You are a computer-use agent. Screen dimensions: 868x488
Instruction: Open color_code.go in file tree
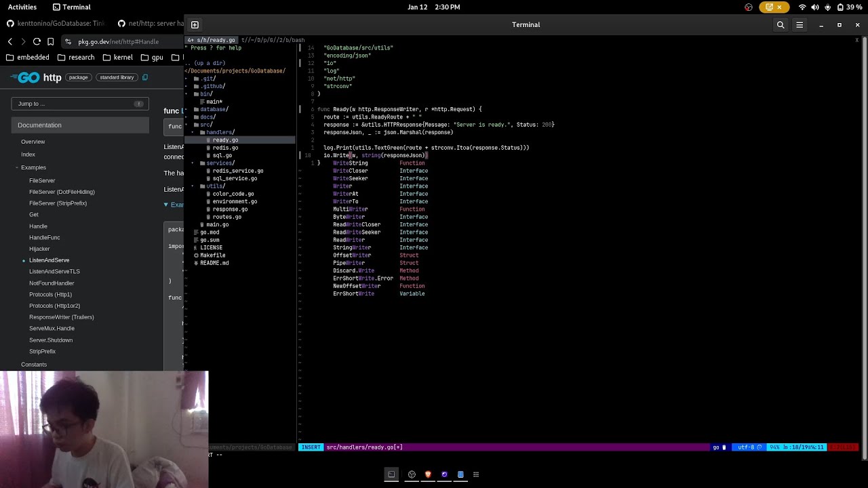point(233,194)
